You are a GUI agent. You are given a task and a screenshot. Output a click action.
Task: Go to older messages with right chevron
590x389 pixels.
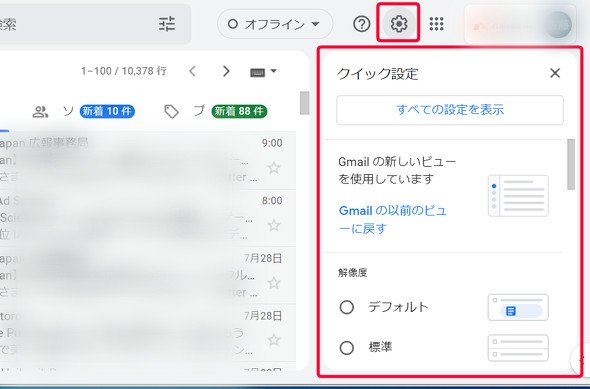[x=226, y=71]
